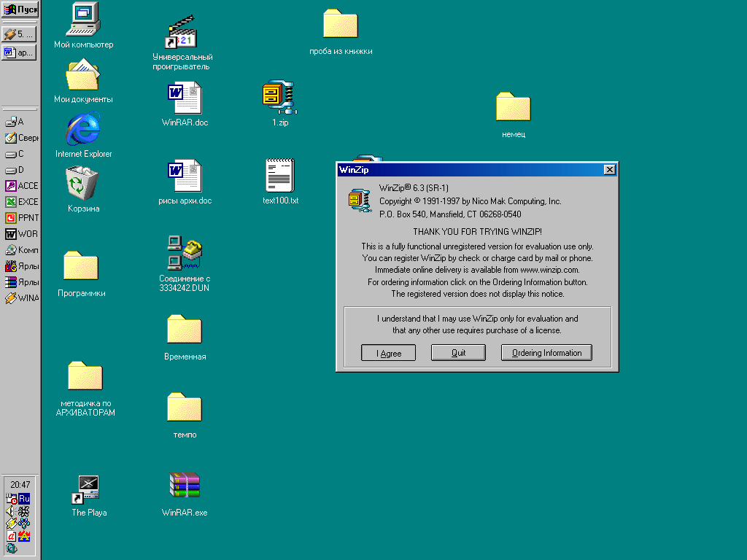The width and height of the screenshot is (747, 560).
Task: Open Ordering Information in WinZip dialog
Action: [x=546, y=352]
